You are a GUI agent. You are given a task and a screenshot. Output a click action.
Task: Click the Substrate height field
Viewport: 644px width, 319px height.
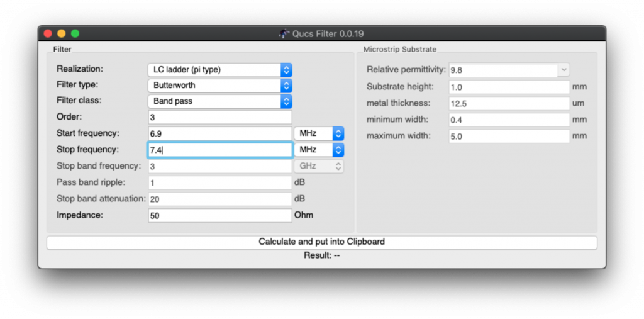pyautogui.click(x=509, y=87)
